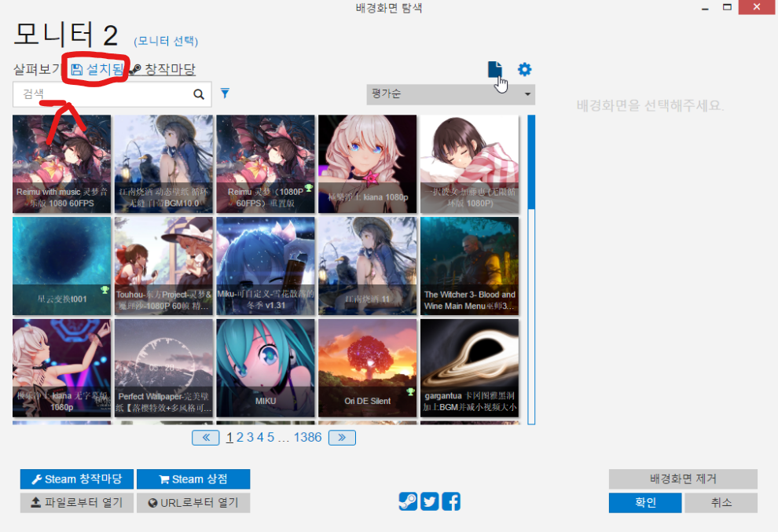Click 배경화면 제거 button
Viewport: 778px width, 532px height.
[683, 479]
